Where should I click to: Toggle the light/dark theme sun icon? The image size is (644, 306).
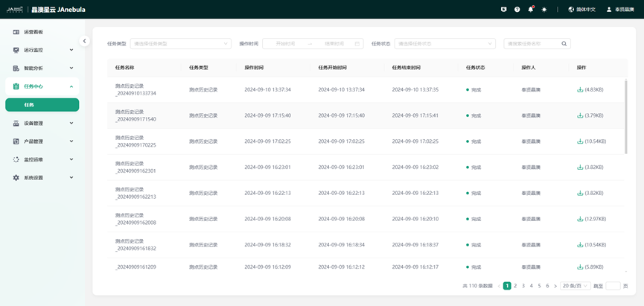point(544,10)
